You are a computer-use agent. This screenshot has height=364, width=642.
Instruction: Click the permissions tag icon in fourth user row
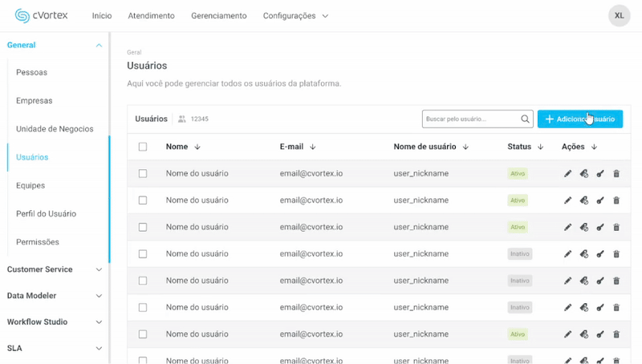click(x=584, y=254)
